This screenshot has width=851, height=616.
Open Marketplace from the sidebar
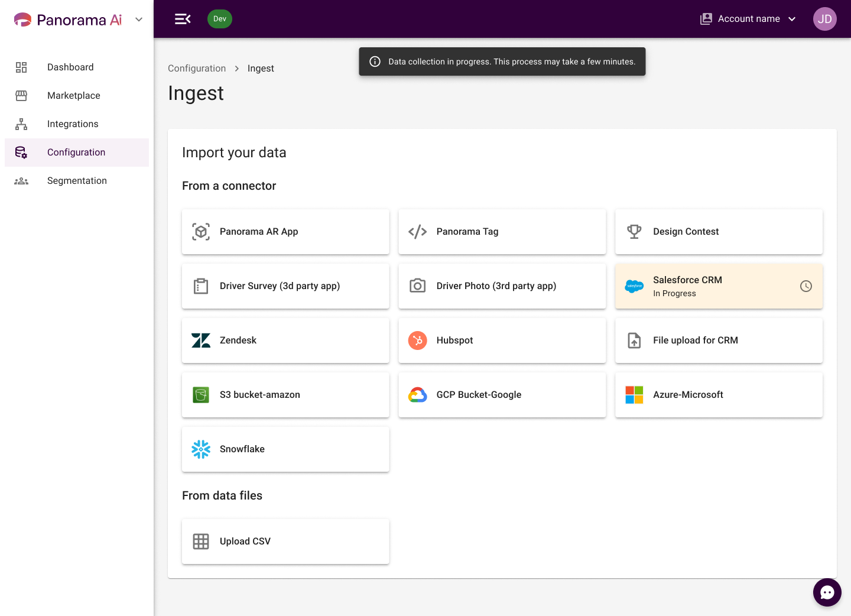[77, 96]
